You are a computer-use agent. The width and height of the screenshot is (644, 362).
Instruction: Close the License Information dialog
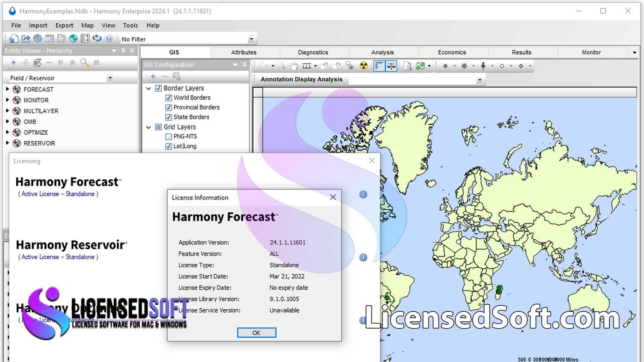(333, 197)
